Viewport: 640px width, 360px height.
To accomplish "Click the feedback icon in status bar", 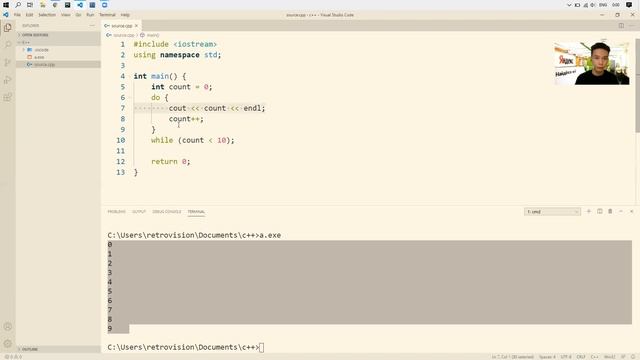I will [623, 357].
